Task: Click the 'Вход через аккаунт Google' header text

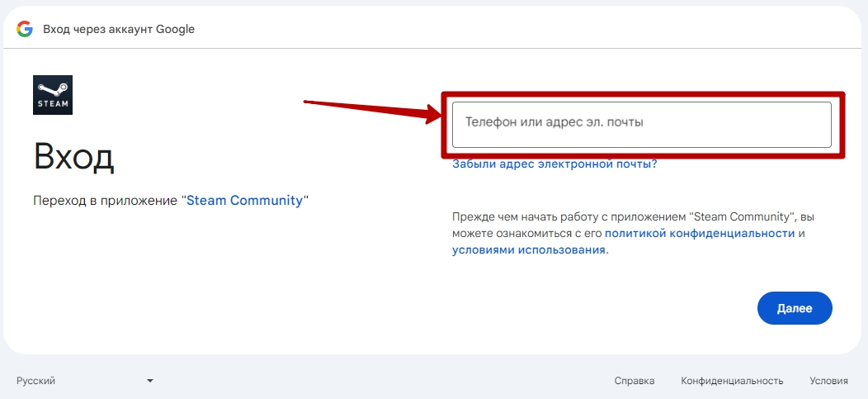Action: click(119, 29)
